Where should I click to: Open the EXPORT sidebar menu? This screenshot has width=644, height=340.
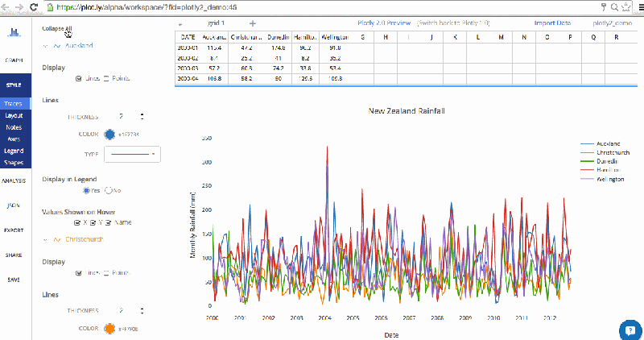tap(14, 230)
